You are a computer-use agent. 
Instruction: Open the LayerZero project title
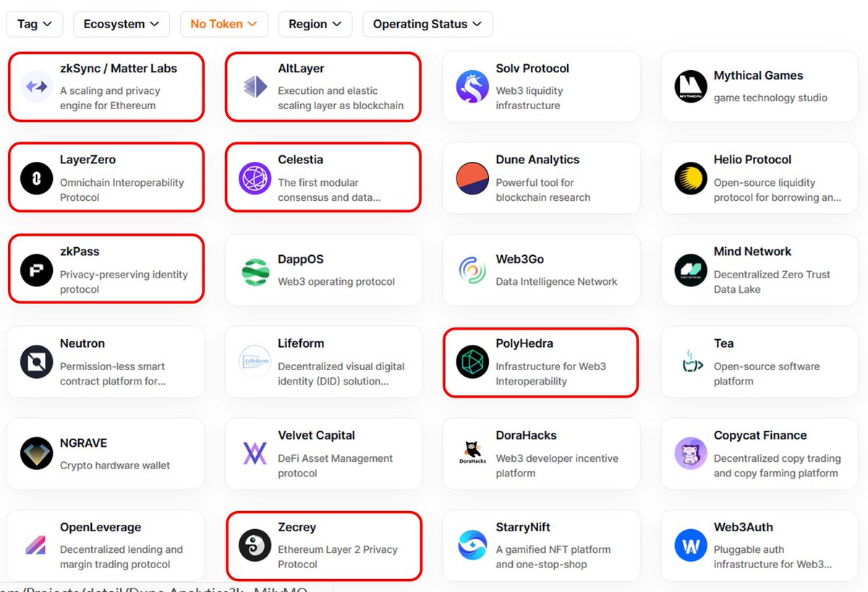88,160
